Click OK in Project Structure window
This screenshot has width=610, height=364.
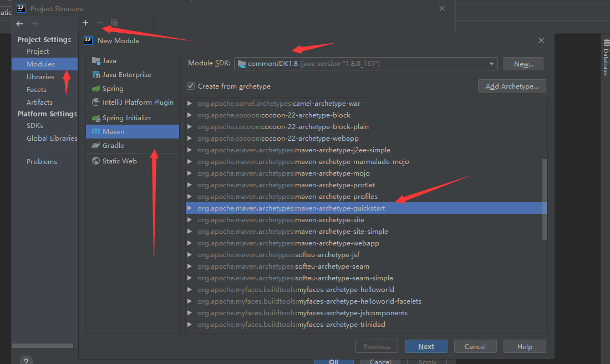334,361
